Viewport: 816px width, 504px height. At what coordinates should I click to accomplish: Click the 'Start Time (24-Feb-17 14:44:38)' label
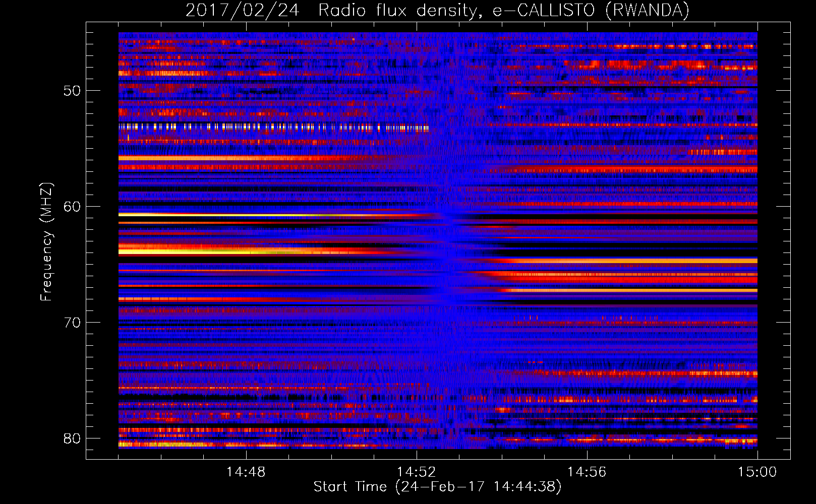click(x=437, y=487)
